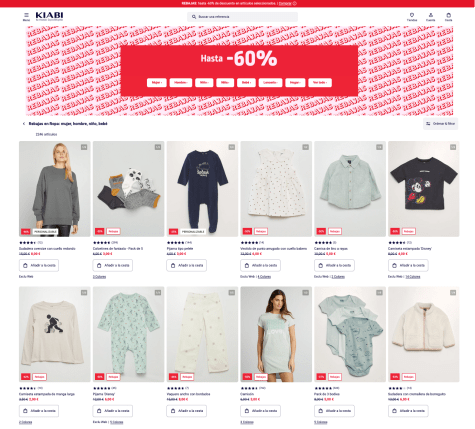
Task: Open the Cesta shopping basket icon
Action: [449, 17]
